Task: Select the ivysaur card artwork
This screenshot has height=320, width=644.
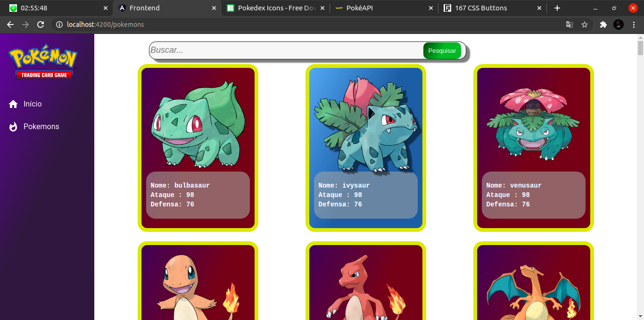Action: click(x=365, y=123)
